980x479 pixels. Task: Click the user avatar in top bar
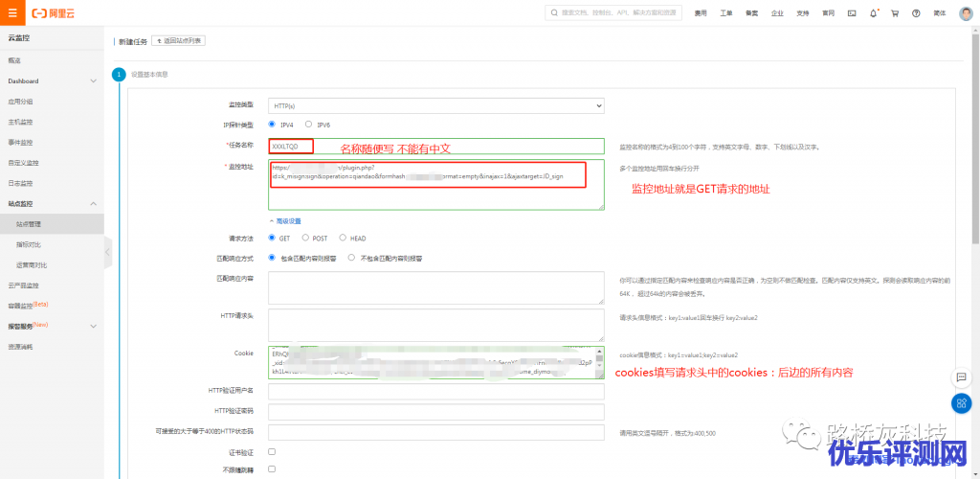pos(965,13)
